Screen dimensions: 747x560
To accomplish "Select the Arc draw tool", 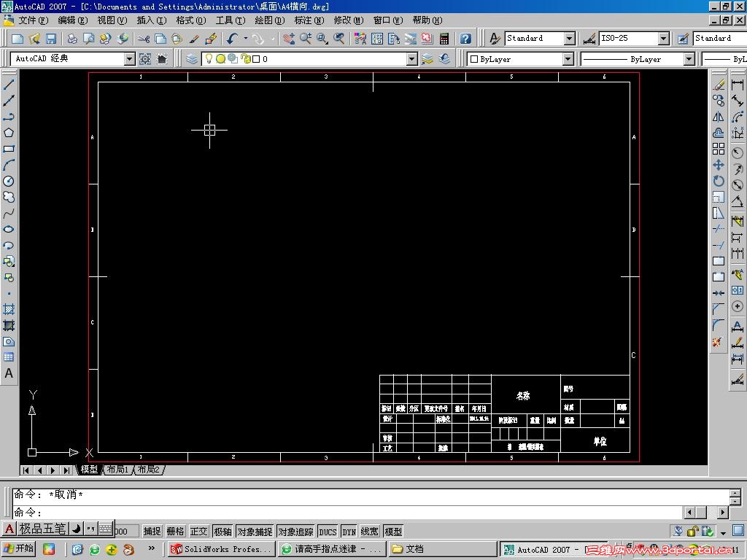I will pyautogui.click(x=9, y=166).
